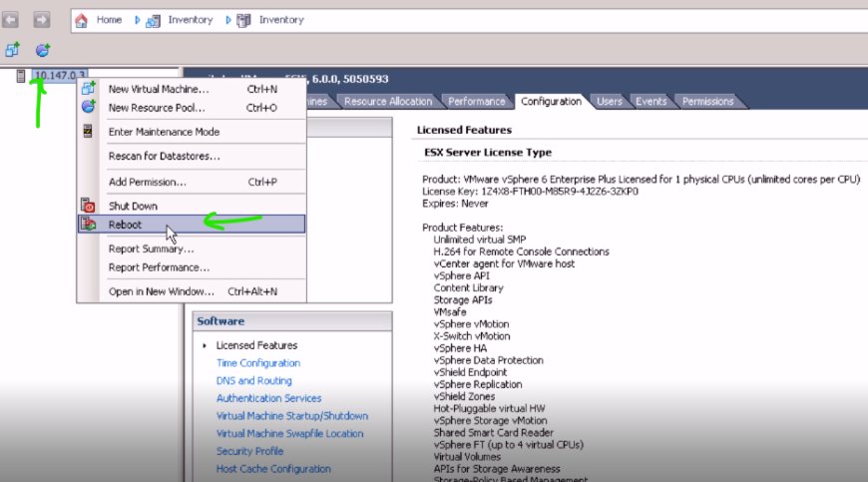868x482 pixels.
Task: Click Home in the breadcrumb bar
Action: (109, 20)
